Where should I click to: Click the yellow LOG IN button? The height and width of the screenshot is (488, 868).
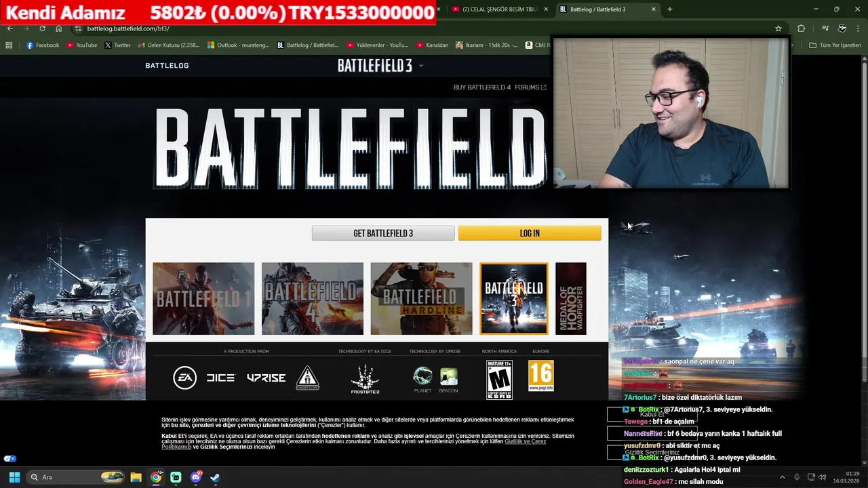(530, 233)
